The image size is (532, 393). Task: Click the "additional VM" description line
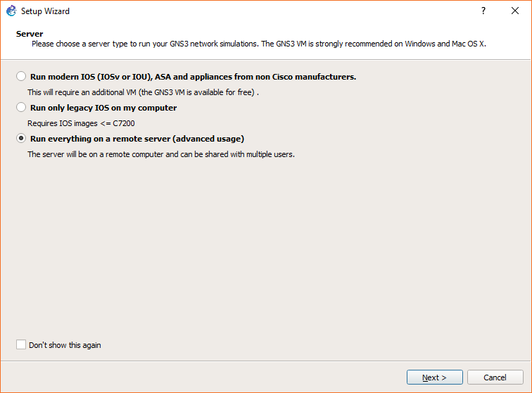(x=144, y=92)
